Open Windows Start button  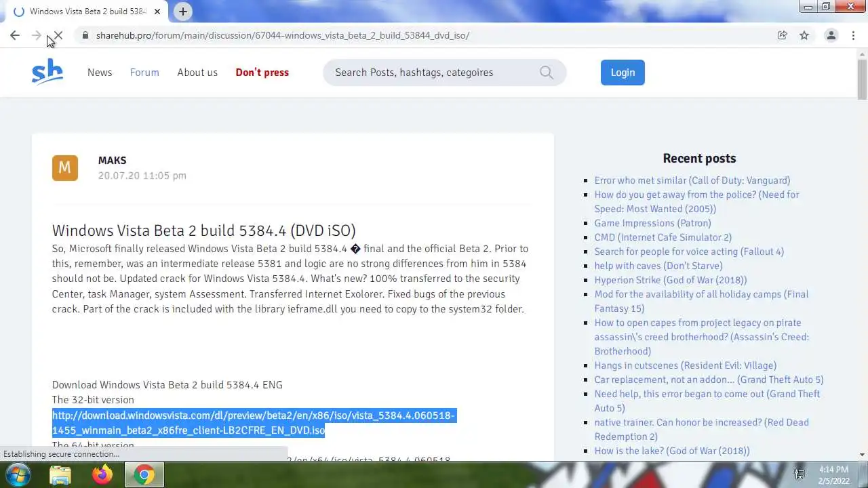click(x=18, y=474)
